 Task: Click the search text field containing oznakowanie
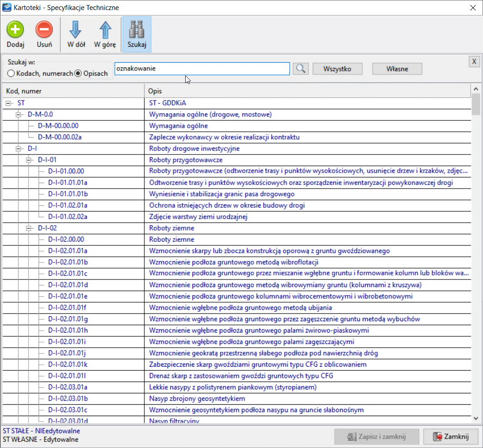point(202,69)
